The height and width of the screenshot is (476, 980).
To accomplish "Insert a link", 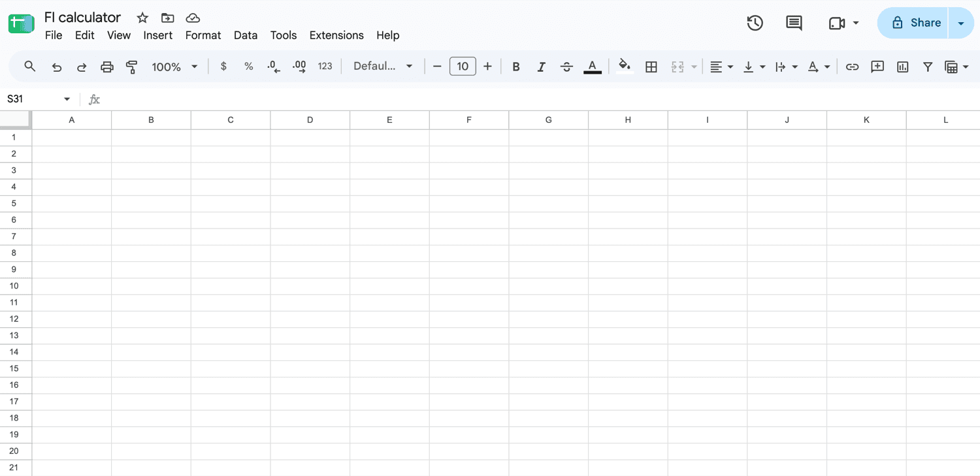I will 852,67.
